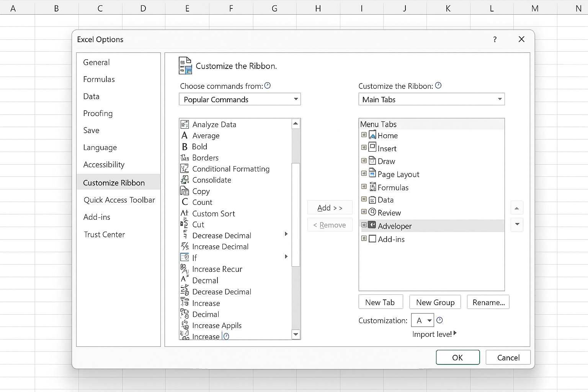Toggle the Adveloper tab checkbox
The image size is (588, 392).
372,225
